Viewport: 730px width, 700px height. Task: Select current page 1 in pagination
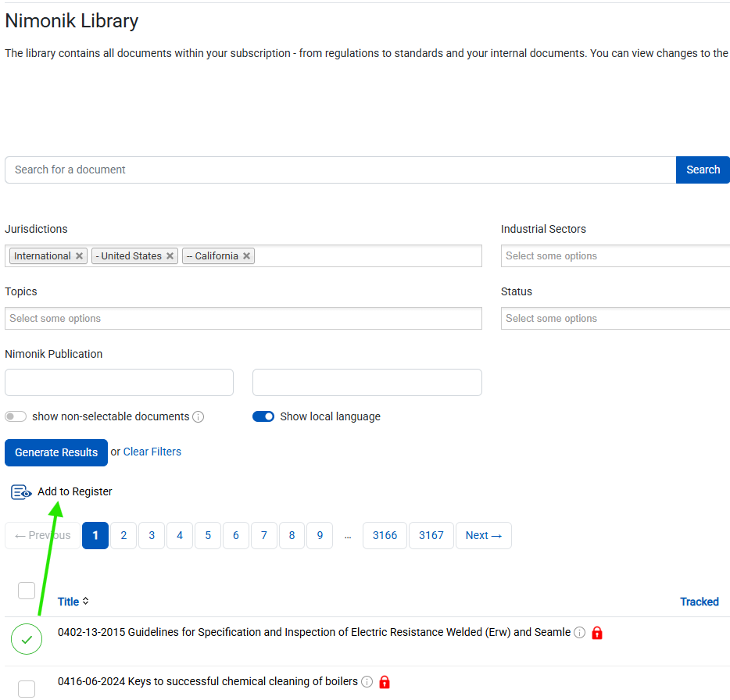coord(95,536)
